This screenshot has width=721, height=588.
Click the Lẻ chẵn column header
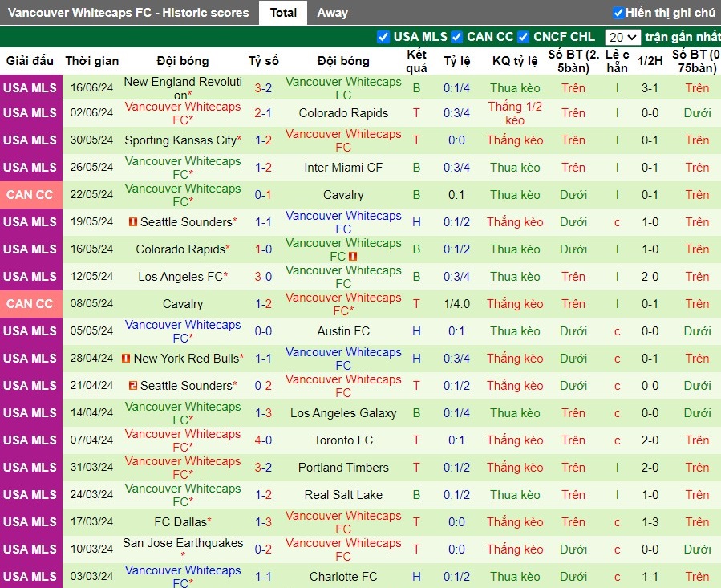[617, 61]
